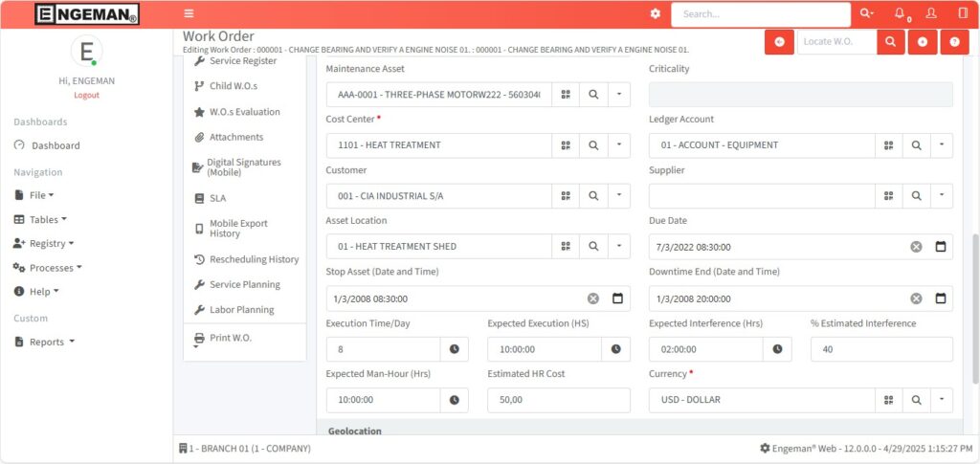
Task: Open the Reports menu in sidebar
Action: (x=52, y=342)
